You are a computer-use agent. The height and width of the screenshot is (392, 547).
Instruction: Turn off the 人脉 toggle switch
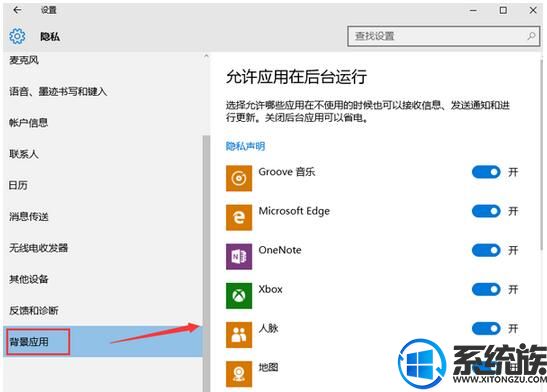[x=486, y=328]
